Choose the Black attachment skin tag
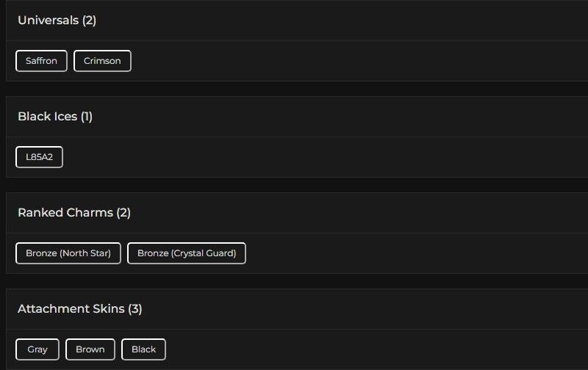Image resolution: width=588 pixels, height=370 pixels. [x=143, y=349]
